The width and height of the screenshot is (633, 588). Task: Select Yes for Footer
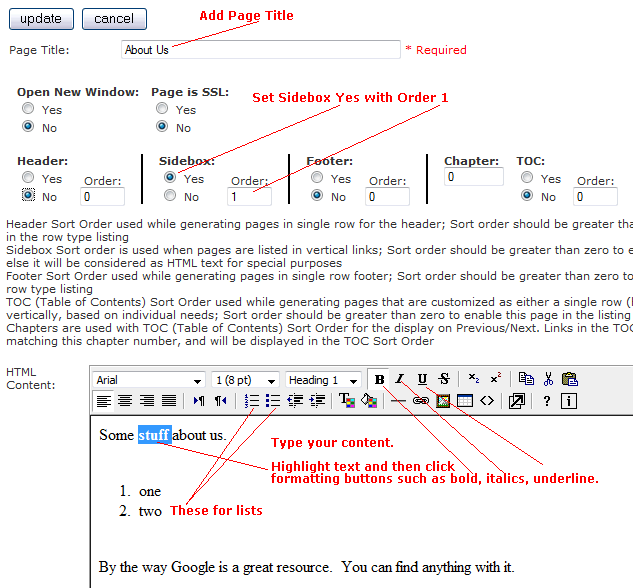(x=317, y=177)
